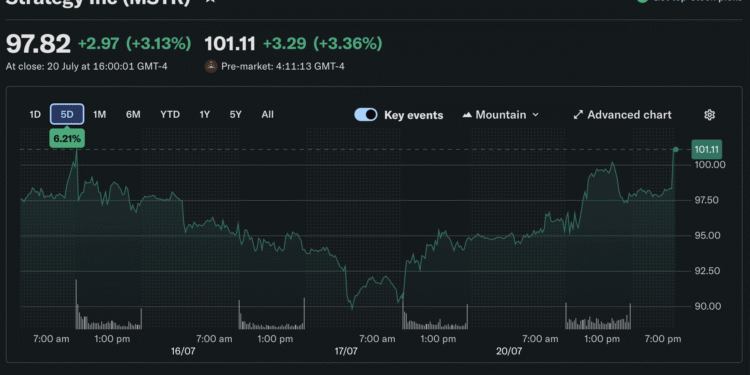Image resolution: width=750 pixels, height=375 pixels.
Task: Open the Advanced chart link
Action: point(622,115)
